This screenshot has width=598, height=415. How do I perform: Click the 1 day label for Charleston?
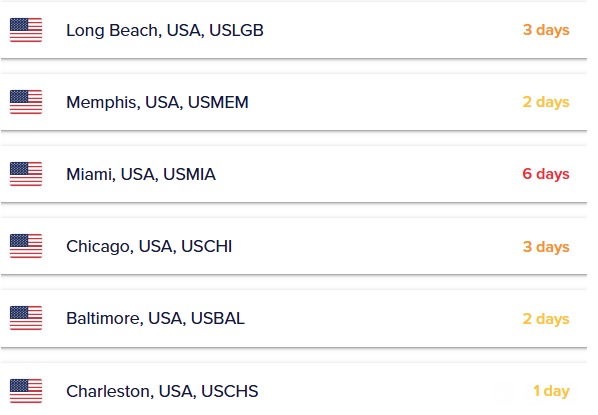(551, 391)
